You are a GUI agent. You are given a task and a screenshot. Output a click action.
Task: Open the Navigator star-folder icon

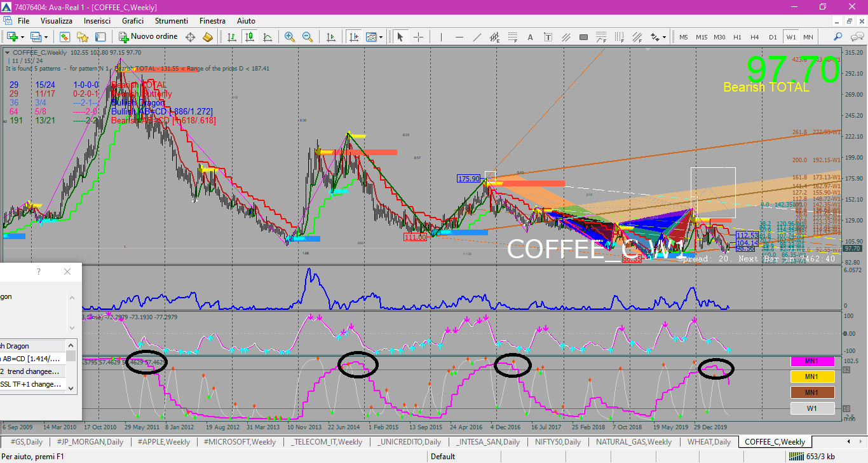pyautogui.click(x=82, y=37)
